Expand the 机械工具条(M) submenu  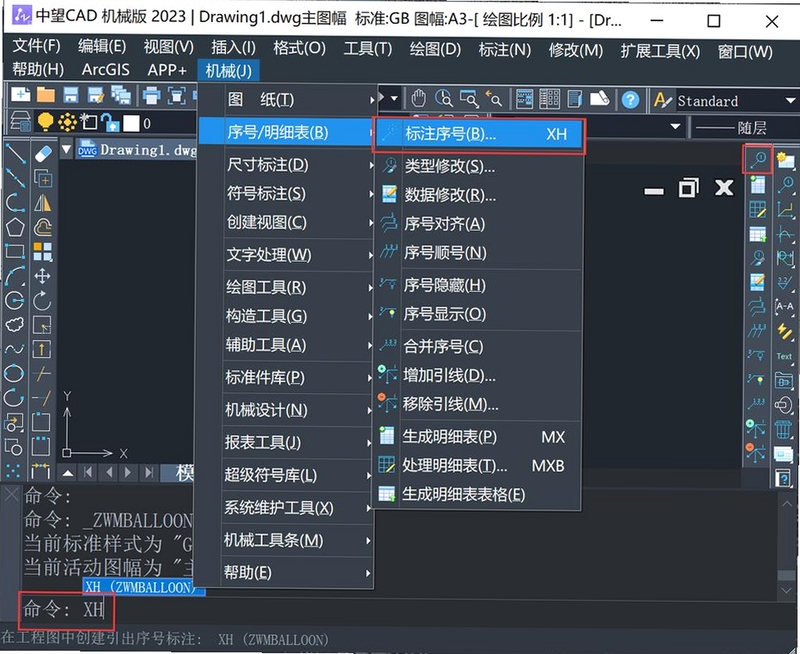pos(297,540)
